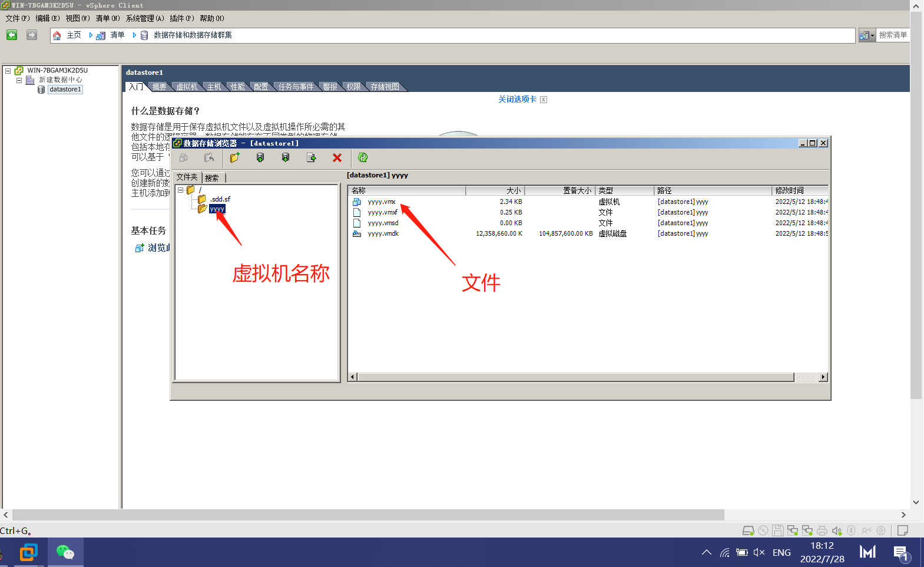Click the 搜索清单 search field
The width and height of the screenshot is (924, 567).
893,35
